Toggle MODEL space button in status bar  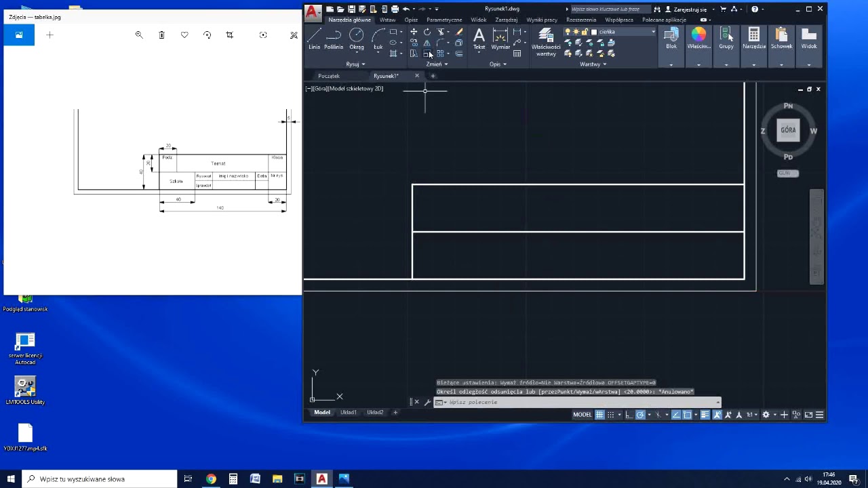pyautogui.click(x=583, y=415)
